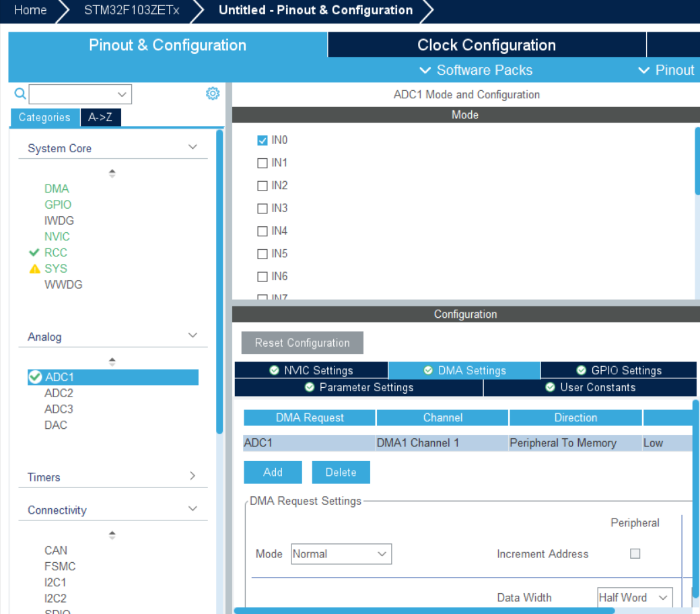Tick the IN6 checkbox
Screen dimensions: 700x614
[x=262, y=277]
